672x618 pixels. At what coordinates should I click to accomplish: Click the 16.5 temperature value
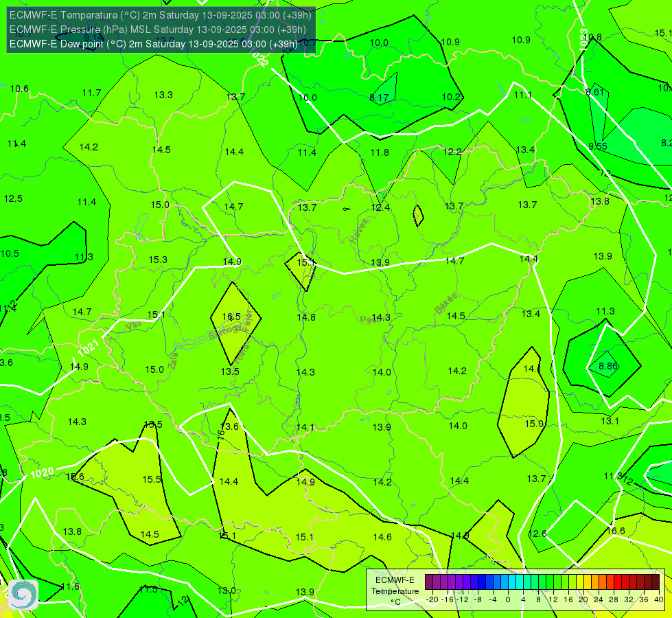tap(231, 317)
